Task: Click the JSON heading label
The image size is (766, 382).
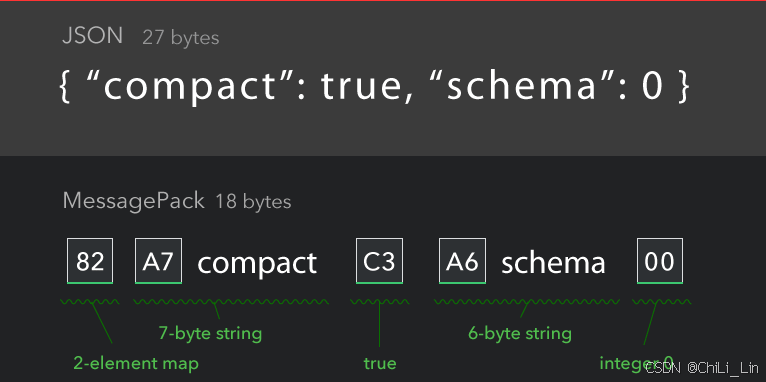Action: click(x=92, y=36)
